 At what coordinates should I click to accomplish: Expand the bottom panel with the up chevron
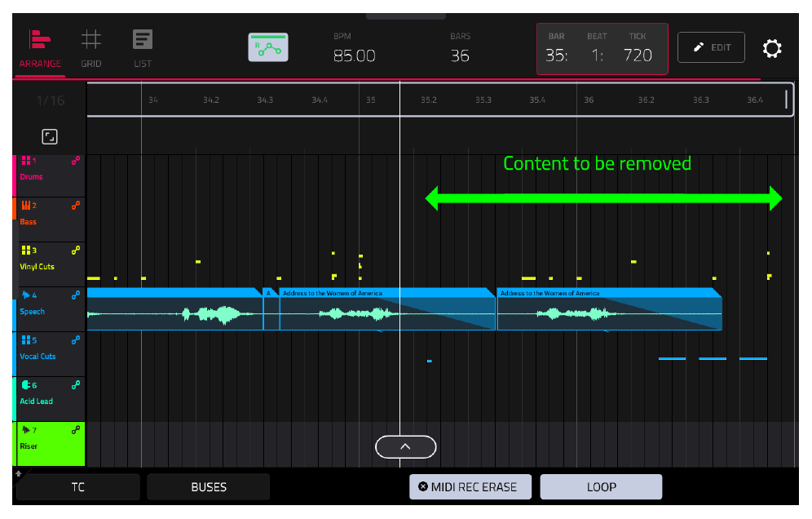point(405,447)
